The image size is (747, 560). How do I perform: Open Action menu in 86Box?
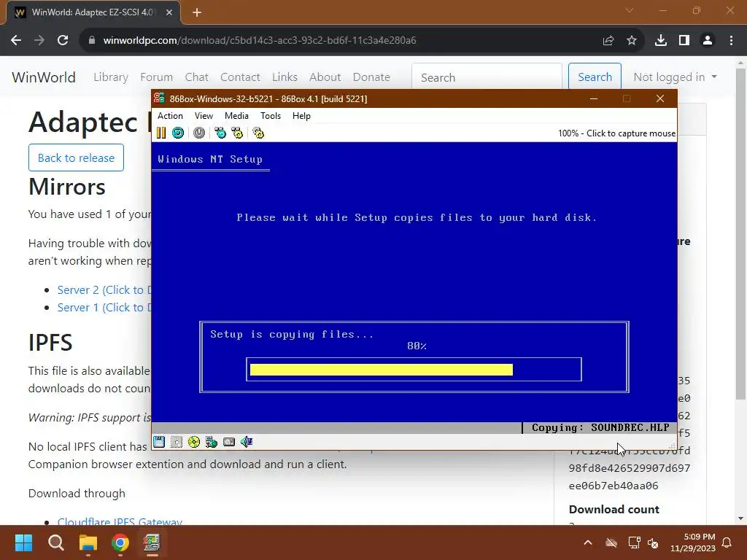click(170, 116)
